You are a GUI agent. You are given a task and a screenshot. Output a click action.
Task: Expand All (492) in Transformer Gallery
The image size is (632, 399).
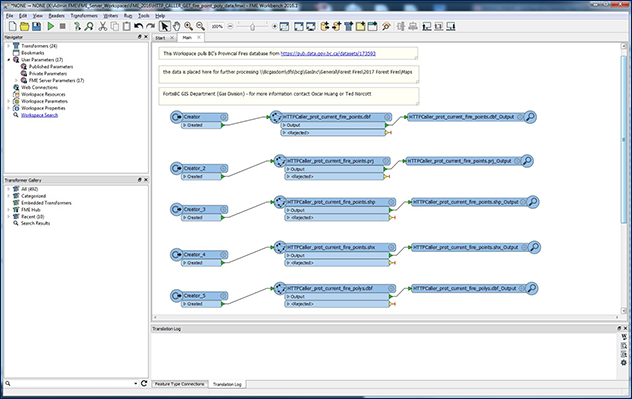tap(8, 189)
